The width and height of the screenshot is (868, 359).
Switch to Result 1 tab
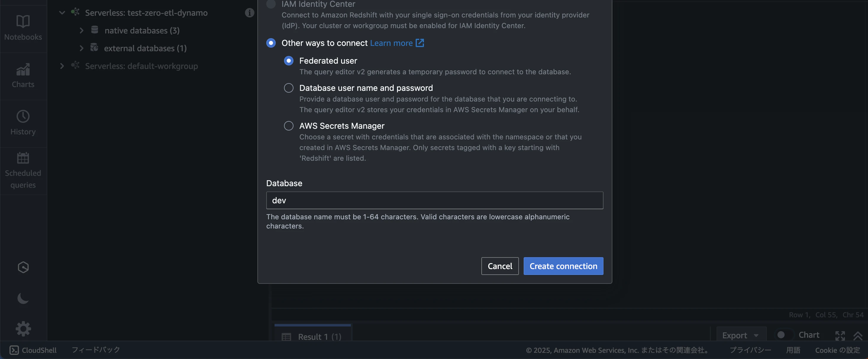click(x=312, y=337)
